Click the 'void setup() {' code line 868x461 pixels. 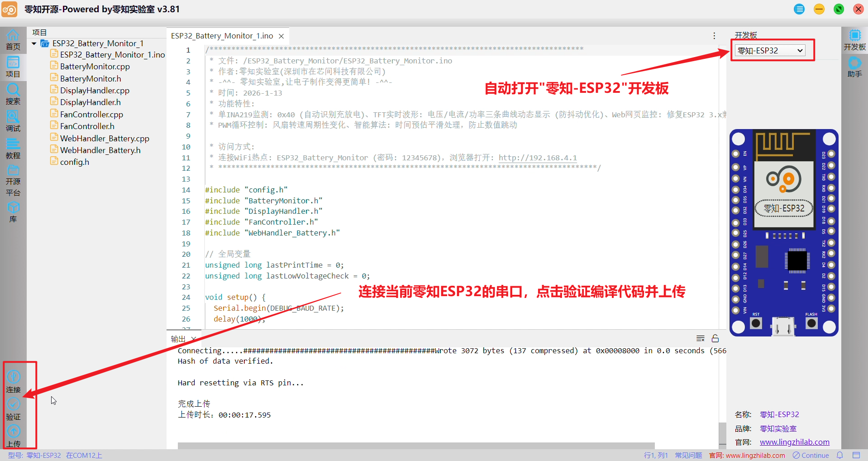coord(235,298)
